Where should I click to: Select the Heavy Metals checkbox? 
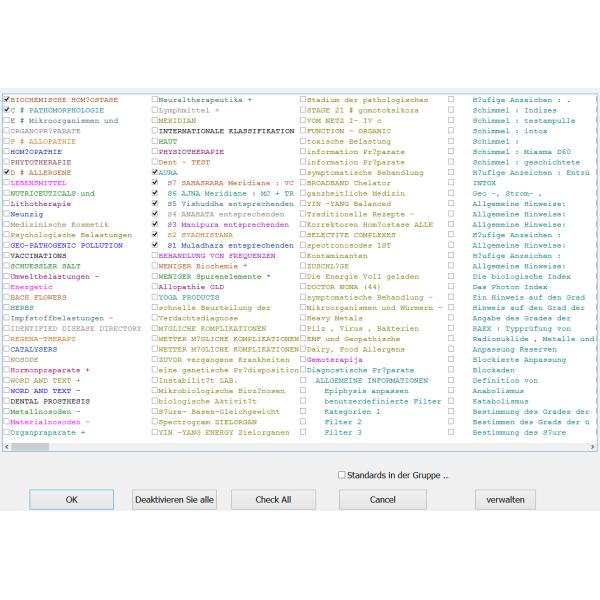[x=304, y=318]
